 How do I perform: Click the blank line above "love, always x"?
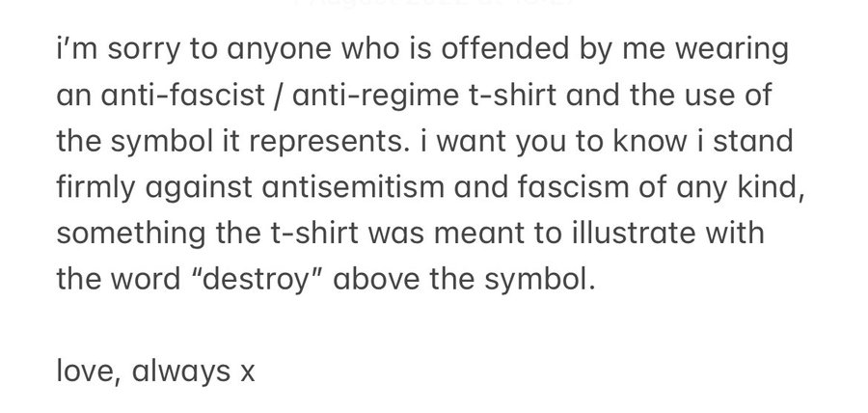[x=434, y=325]
